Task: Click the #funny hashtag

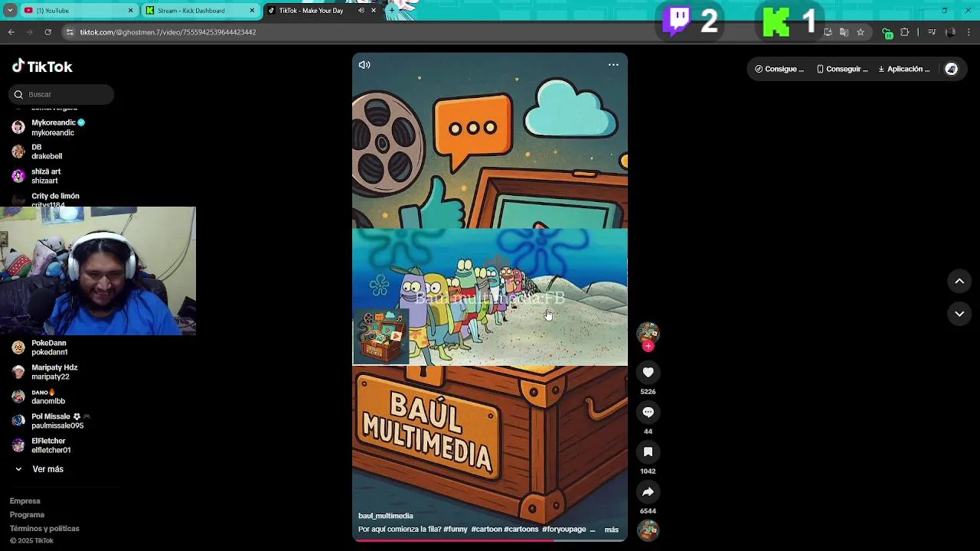Action: coord(456,530)
